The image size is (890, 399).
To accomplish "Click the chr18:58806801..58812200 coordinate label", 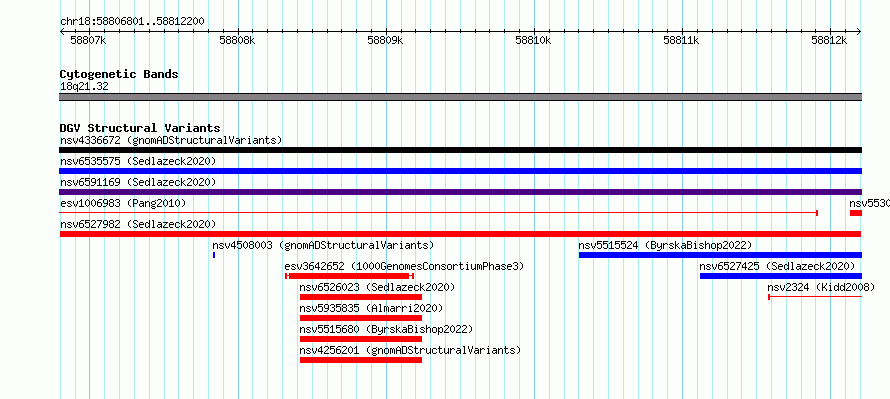I will tap(132, 22).
